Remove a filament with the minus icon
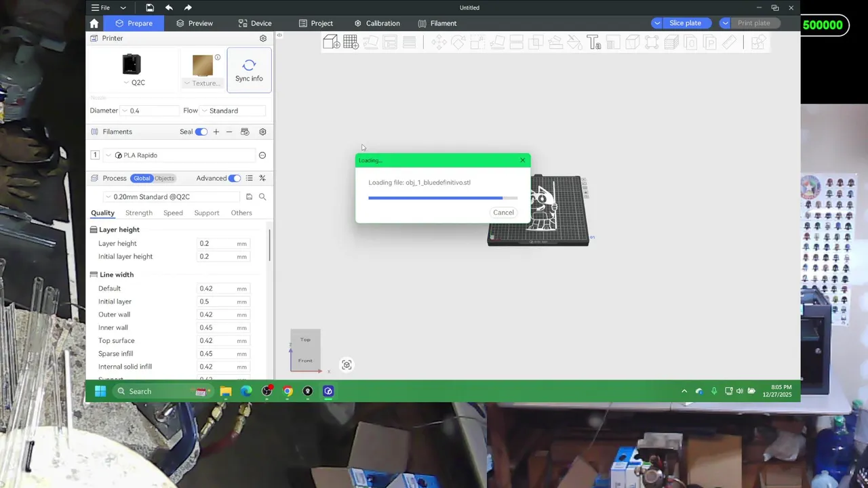 pos(229,131)
